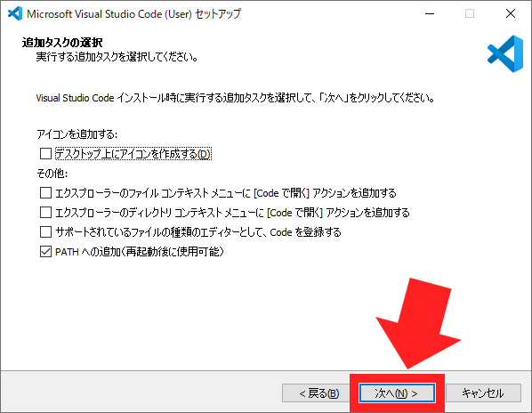Check the Explorer file context menu option
The image size is (532, 413).
pos(45,193)
